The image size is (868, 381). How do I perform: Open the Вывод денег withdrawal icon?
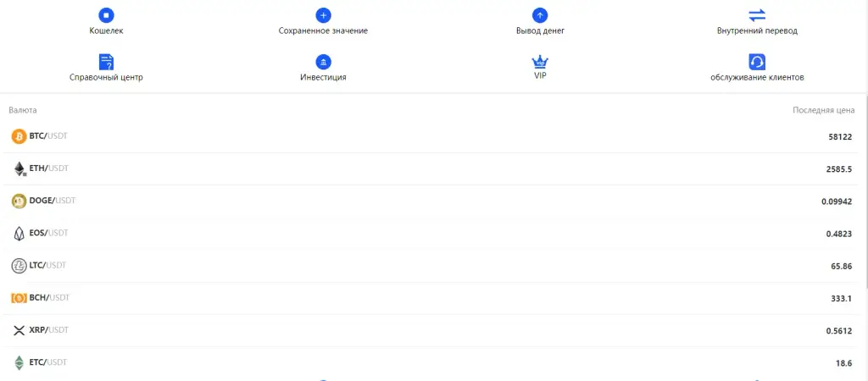click(540, 15)
